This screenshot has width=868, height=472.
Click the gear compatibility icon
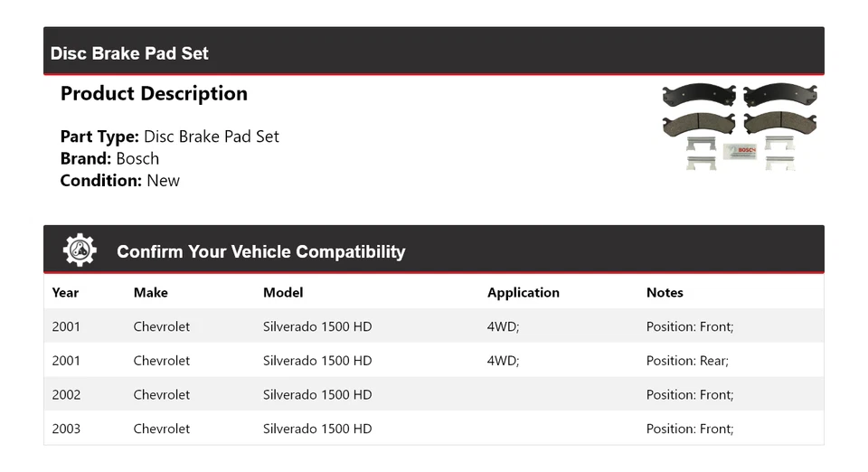80,250
